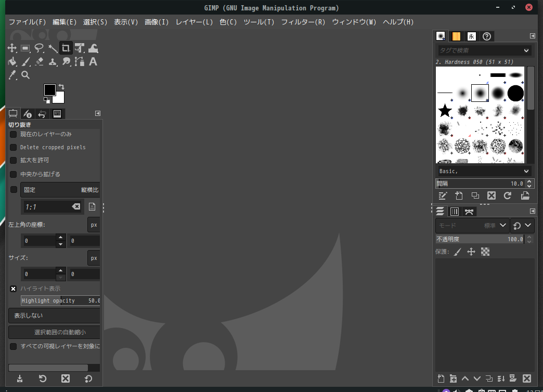Reset tool options to default values
The height and width of the screenshot is (392, 543).
coord(88,378)
